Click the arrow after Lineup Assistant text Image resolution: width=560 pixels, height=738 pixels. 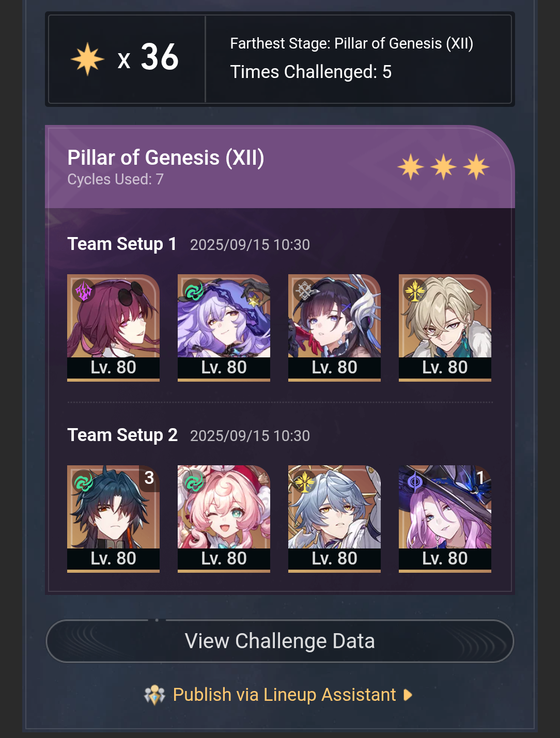[x=408, y=695]
